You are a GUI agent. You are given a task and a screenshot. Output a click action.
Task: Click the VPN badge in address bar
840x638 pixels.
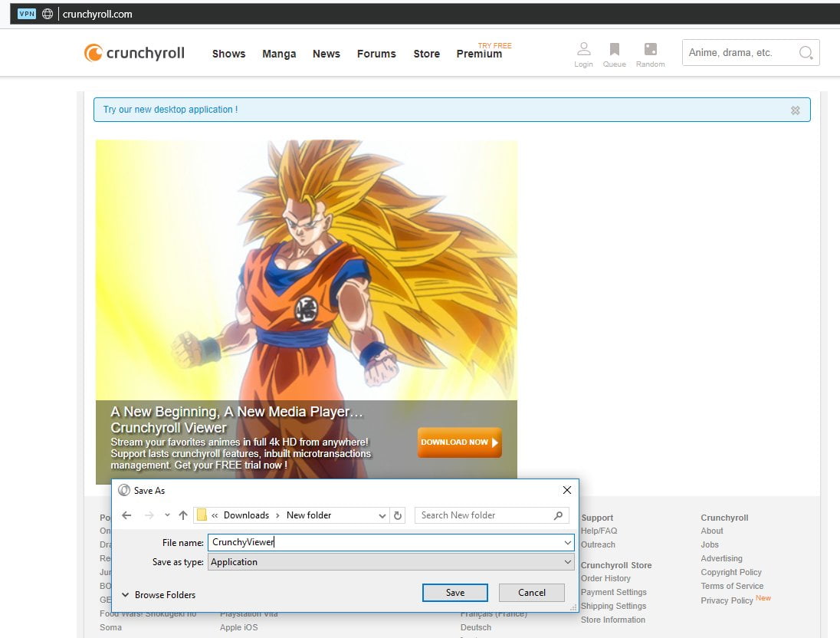(x=27, y=14)
